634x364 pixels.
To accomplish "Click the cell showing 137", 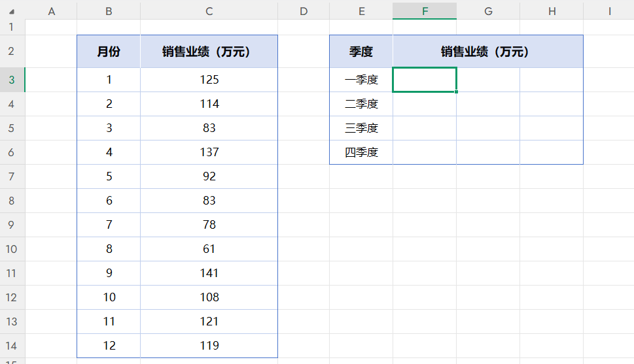I will tap(209, 152).
